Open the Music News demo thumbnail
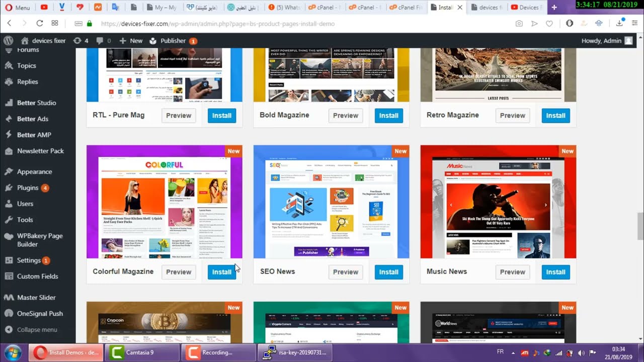The width and height of the screenshot is (644, 362). [x=499, y=202]
